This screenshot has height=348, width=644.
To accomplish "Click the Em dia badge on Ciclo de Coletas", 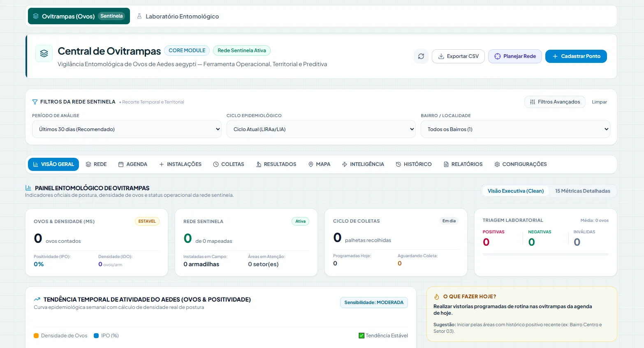I will (x=449, y=221).
